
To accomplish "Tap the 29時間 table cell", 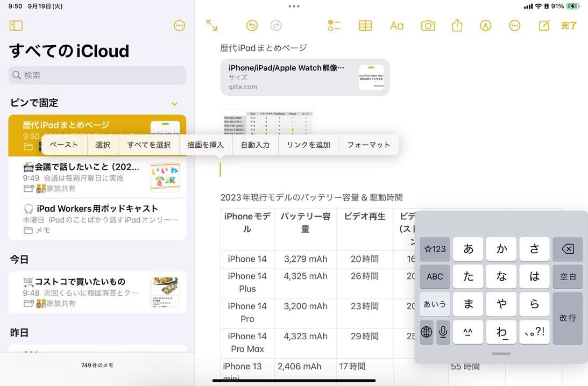I will [365, 342].
